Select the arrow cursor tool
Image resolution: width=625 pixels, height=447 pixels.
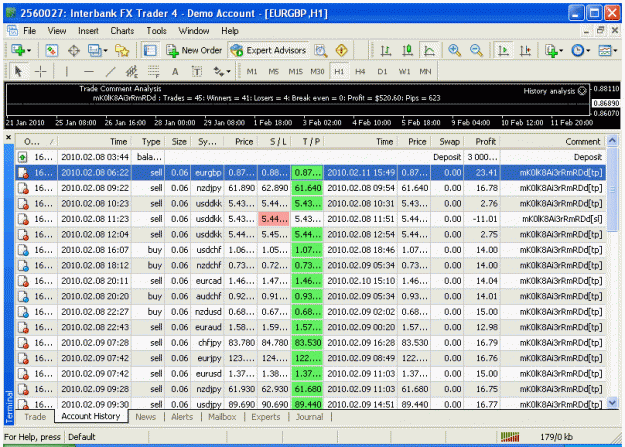tap(18, 71)
